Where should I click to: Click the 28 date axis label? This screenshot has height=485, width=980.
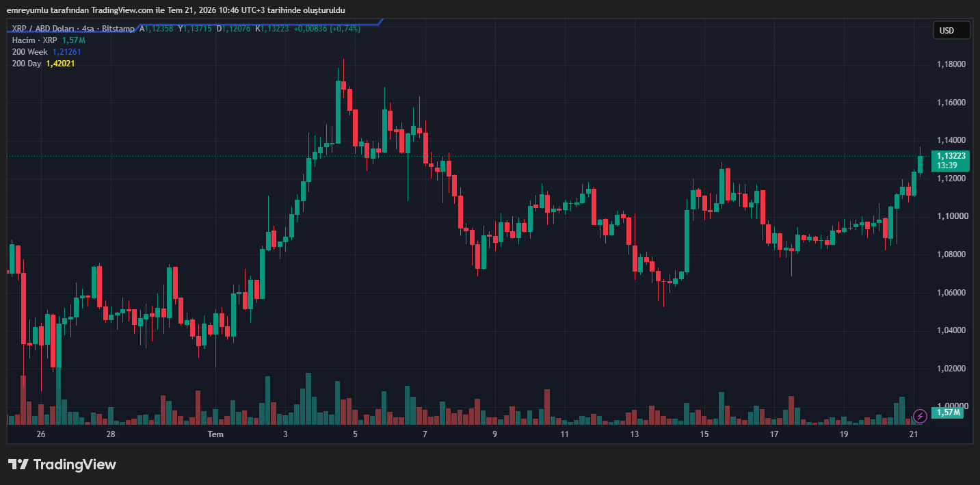[x=111, y=434]
